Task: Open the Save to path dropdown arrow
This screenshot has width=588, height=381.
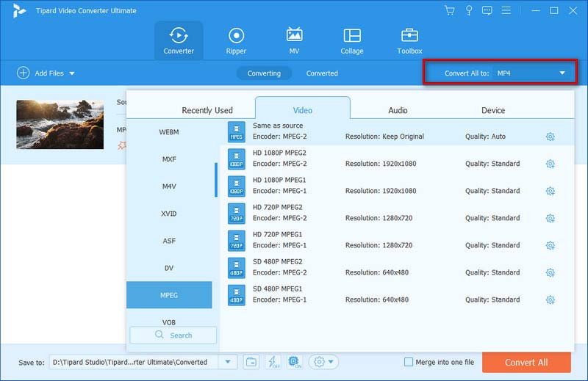Action: (228, 362)
